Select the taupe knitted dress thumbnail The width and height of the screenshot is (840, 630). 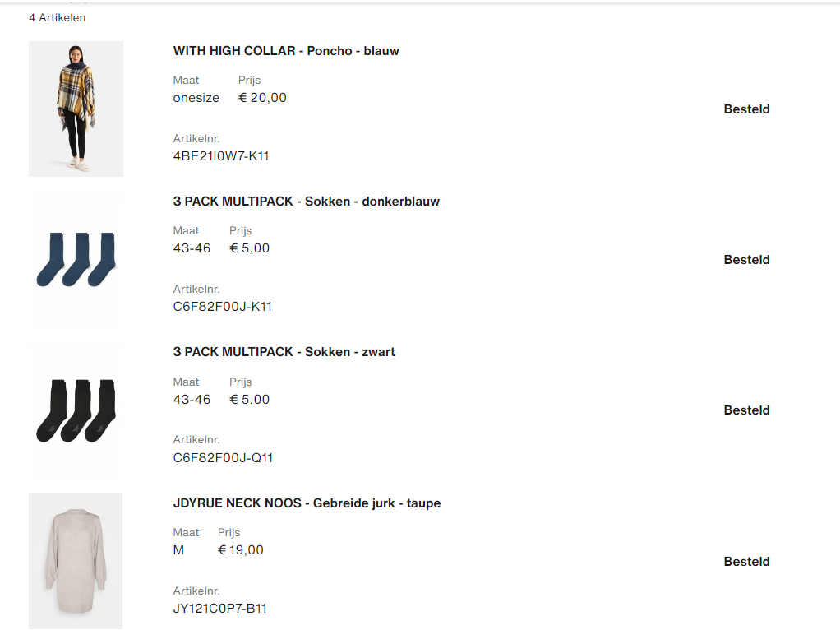[75, 561]
